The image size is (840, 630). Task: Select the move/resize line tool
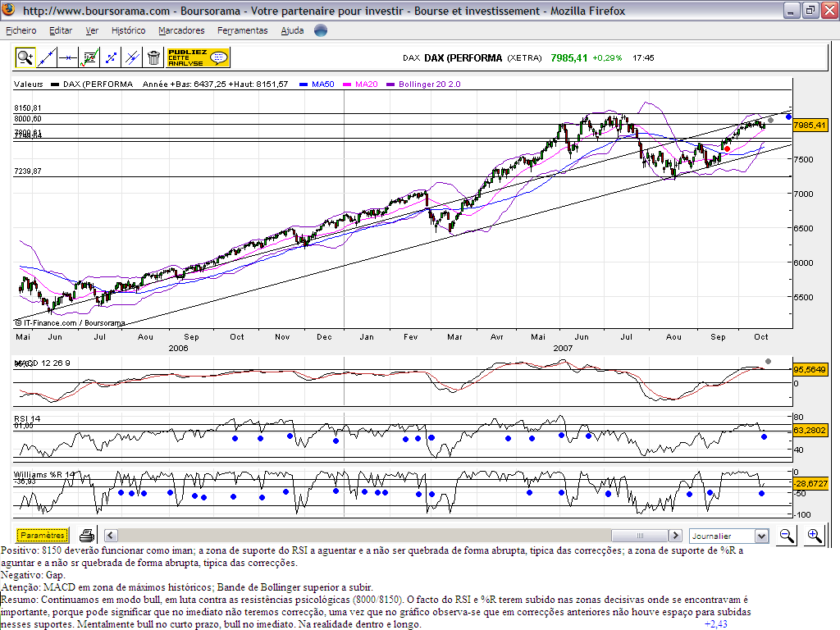pyautogui.click(x=111, y=57)
